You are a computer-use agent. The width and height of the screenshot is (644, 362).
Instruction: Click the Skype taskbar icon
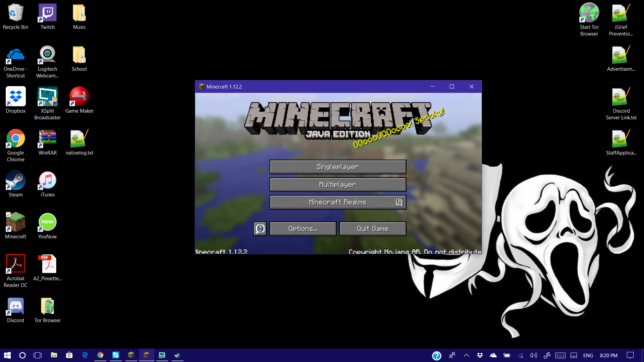pos(116,355)
